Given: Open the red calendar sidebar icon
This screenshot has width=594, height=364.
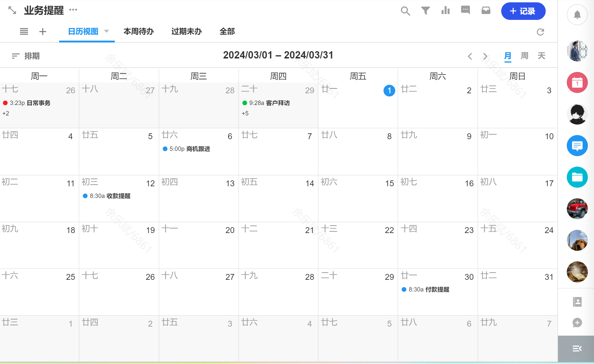Looking at the screenshot, I should 577,83.
